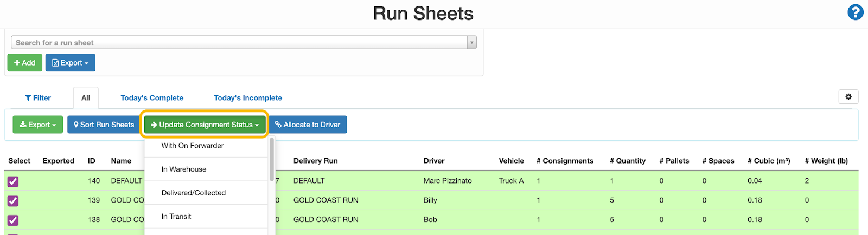This screenshot has width=868, height=235.
Task: Expand the green Export download dropdown
Action: pyautogui.click(x=37, y=125)
